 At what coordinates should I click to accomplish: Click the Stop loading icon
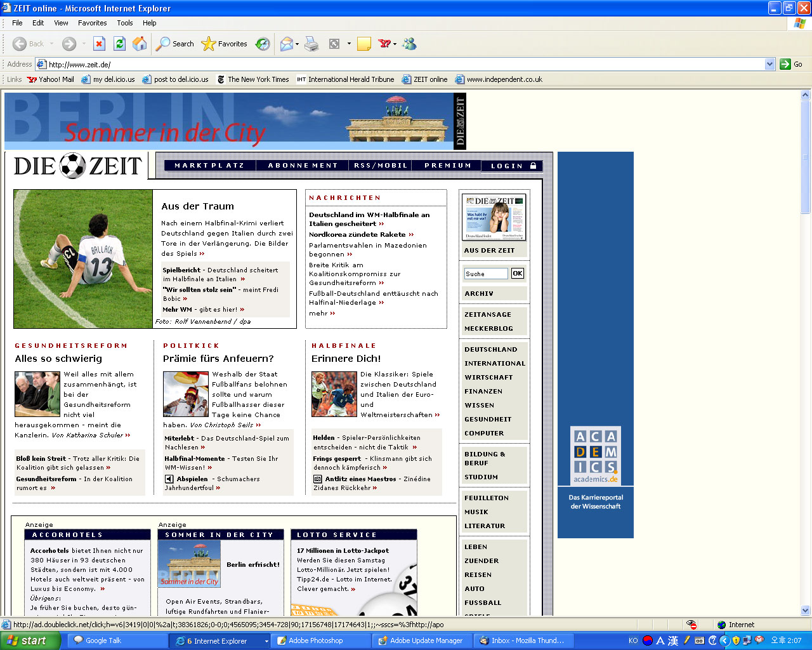[x=99, y=44]
